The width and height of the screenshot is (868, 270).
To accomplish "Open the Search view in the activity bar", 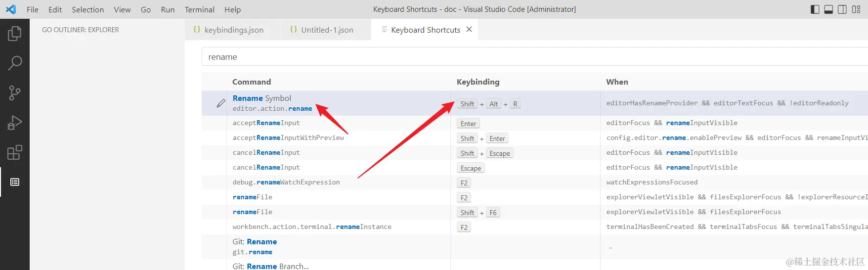I will click(15, 63).
